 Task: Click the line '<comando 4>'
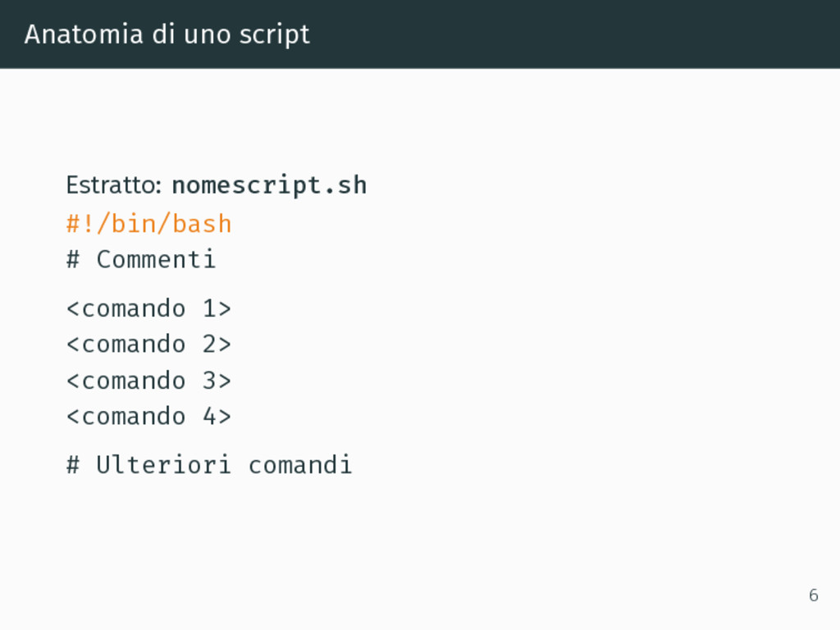click(x=149, y=416)
